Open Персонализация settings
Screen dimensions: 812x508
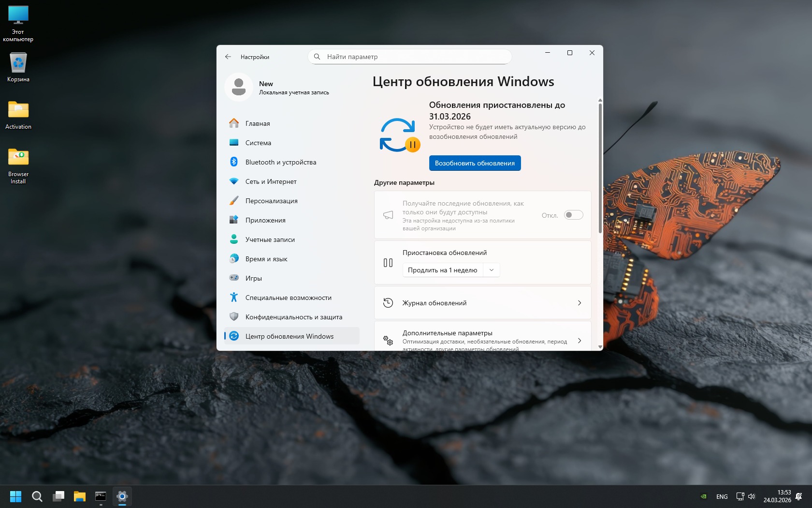pyautogui.click(x=271, y=201)
